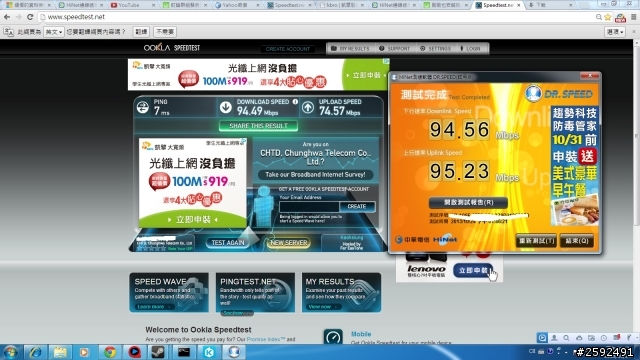Open the HiNet Dr. Speed taskbar icon
Screen dimensions: 640x360
coord(233,352)
